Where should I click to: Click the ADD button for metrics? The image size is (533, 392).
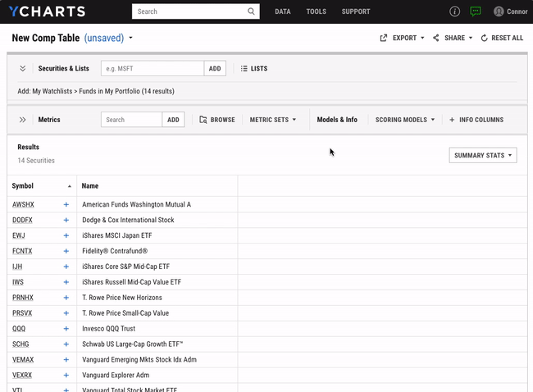coord(173,120)
